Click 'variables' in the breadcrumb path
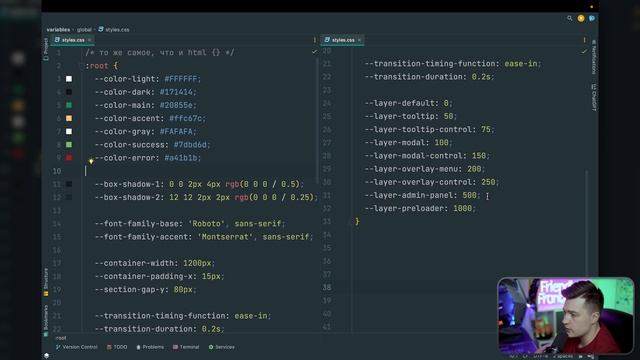The image size is (640, 360). click(58, 30)
